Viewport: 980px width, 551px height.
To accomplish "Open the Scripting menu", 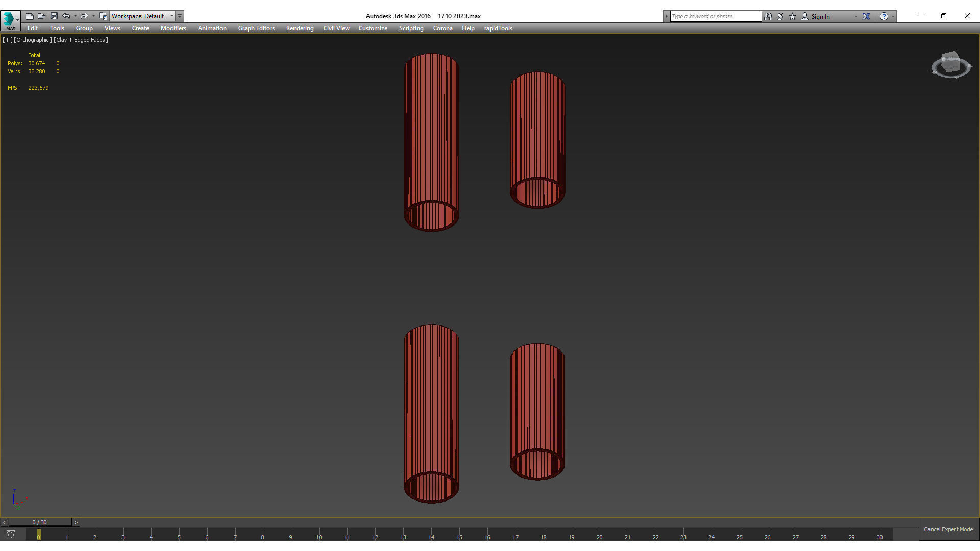I will coord(411,28).
